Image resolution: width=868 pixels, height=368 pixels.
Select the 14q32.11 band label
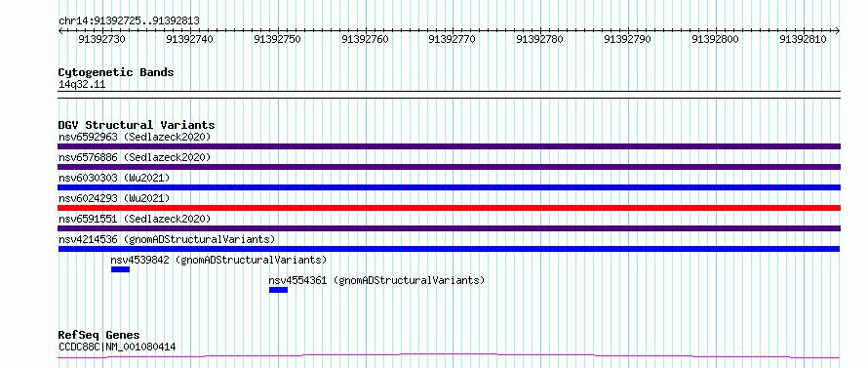tap(82, 85)
